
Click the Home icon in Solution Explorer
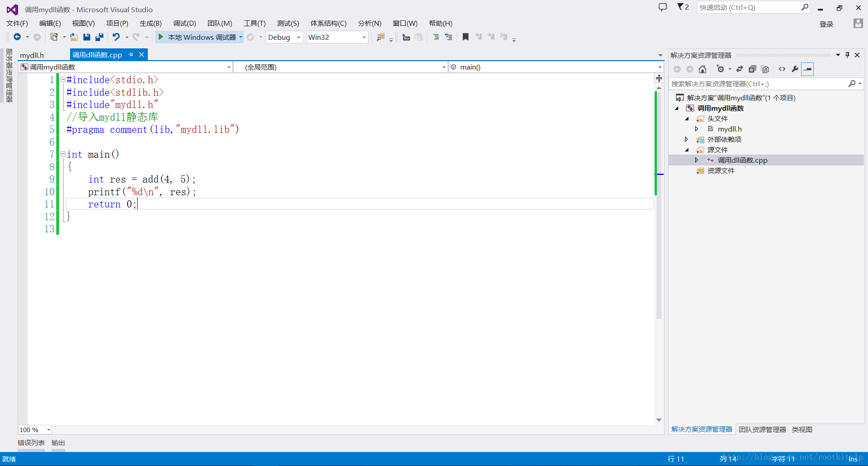click(x=703, y=69)
